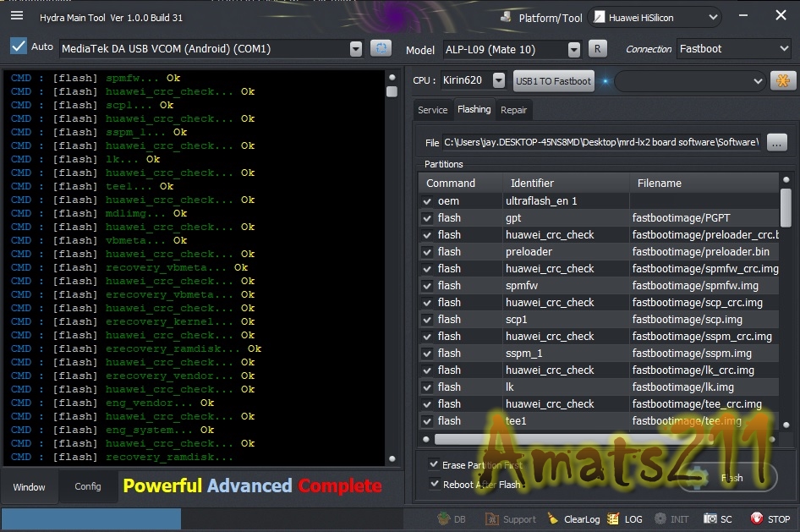This screenshot has height=532, width=800.
Task: Open the DB tool in bottom bar
Action: 444,518
